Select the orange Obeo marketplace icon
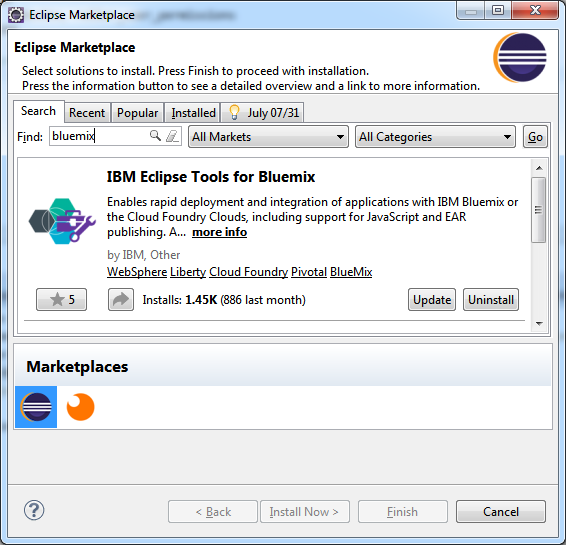Viewport: 567px width, 545px height. 80,407
